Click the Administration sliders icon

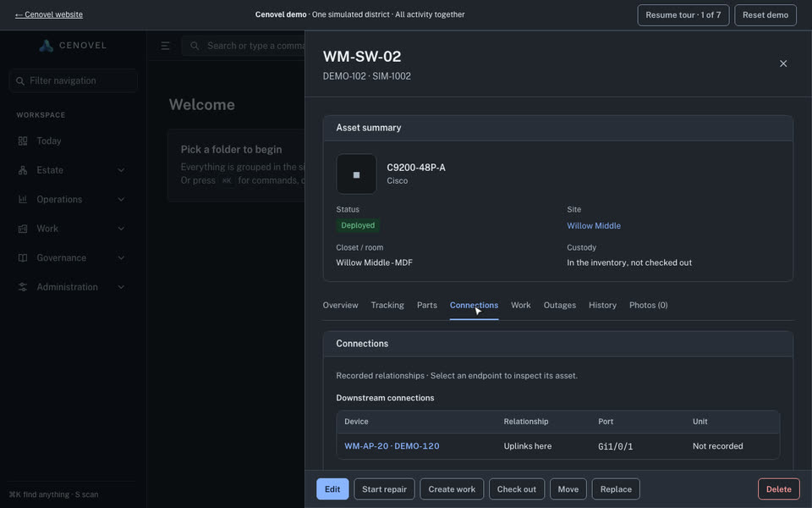(23, 287)
